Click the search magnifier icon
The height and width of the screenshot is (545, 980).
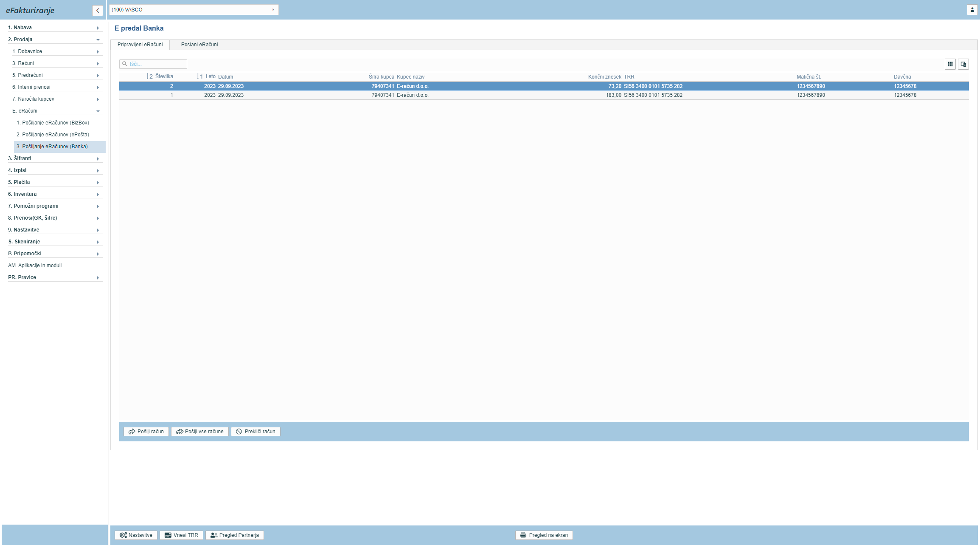pyautogui.click(x=125, y=64)
